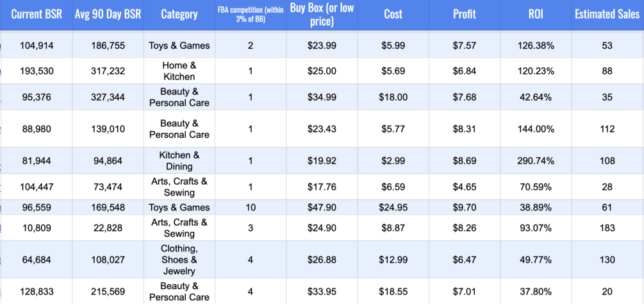The height and width of the screenshot is (304, 644).
Task: Click the ROI column header
Action: point(536,14)
